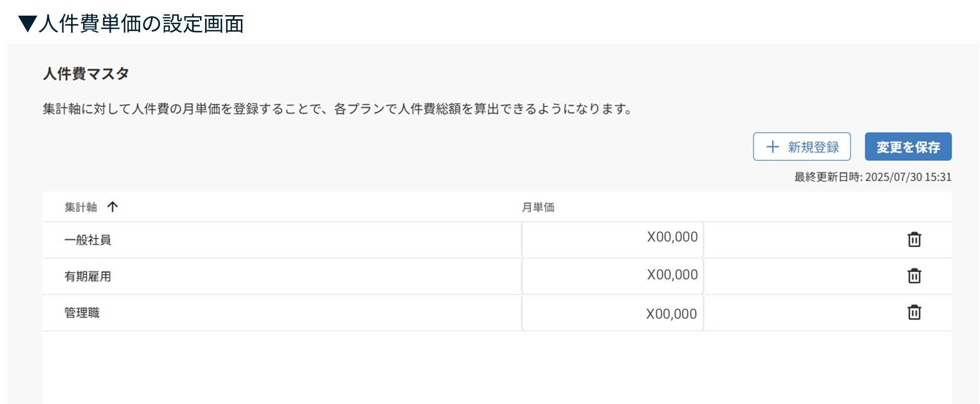Select the 一般社員 row label
Viewport: 980px width, 404px height.
pyautogui.click(x=88, y=240)
